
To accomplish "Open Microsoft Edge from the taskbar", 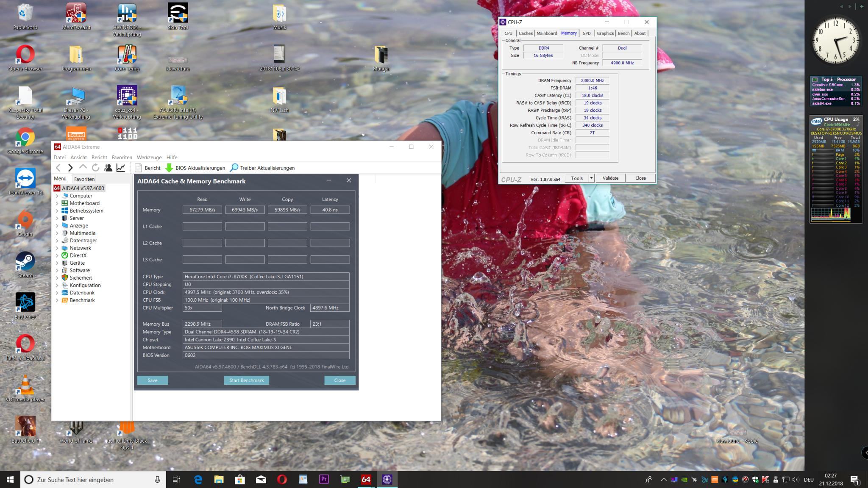I will [x=198, y=480].
